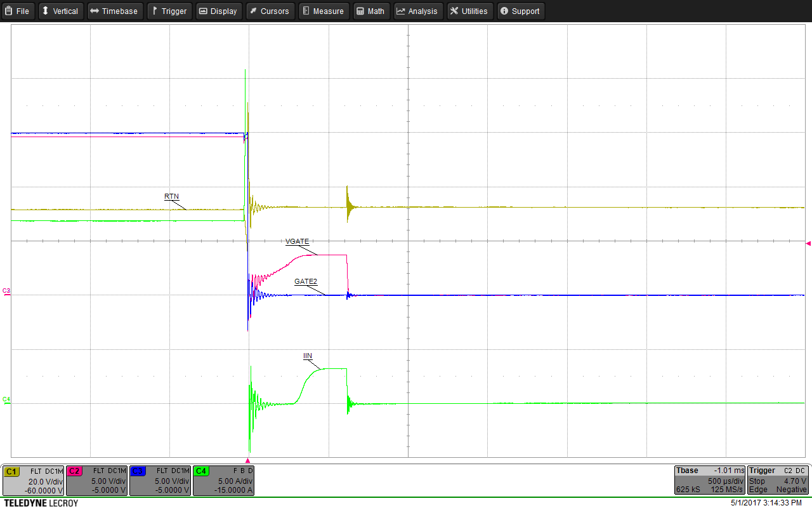Click the Tbase descriptor showing 500 µs/div
The width and height of the screenshot is (812, 508).
tap(709, 481)
